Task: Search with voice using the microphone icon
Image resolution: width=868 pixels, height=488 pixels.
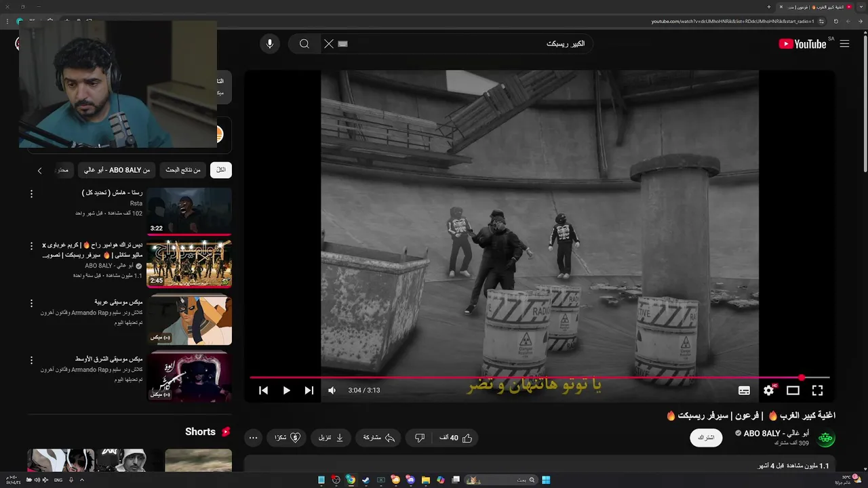Action: tap(270, 43)
